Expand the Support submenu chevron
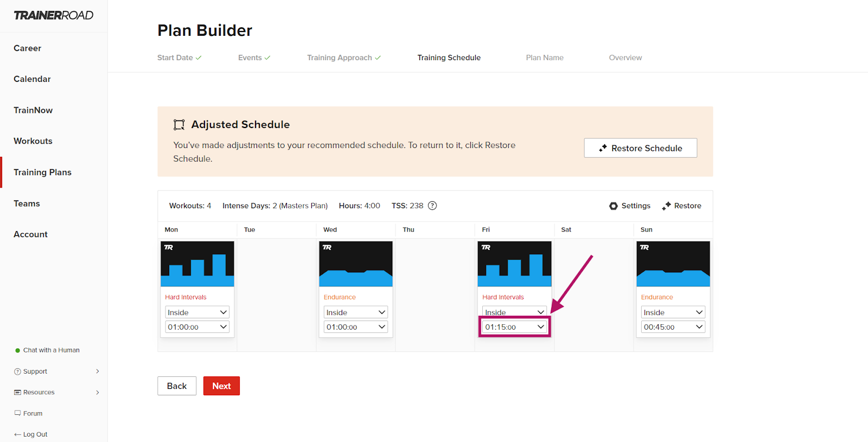 pyautogui.click(x=98, y=371)
